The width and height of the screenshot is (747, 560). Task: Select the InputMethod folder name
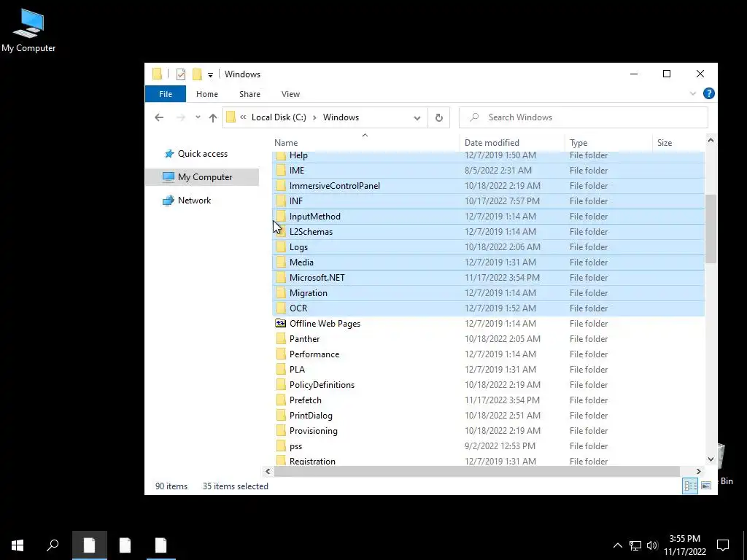click(315, 216)
